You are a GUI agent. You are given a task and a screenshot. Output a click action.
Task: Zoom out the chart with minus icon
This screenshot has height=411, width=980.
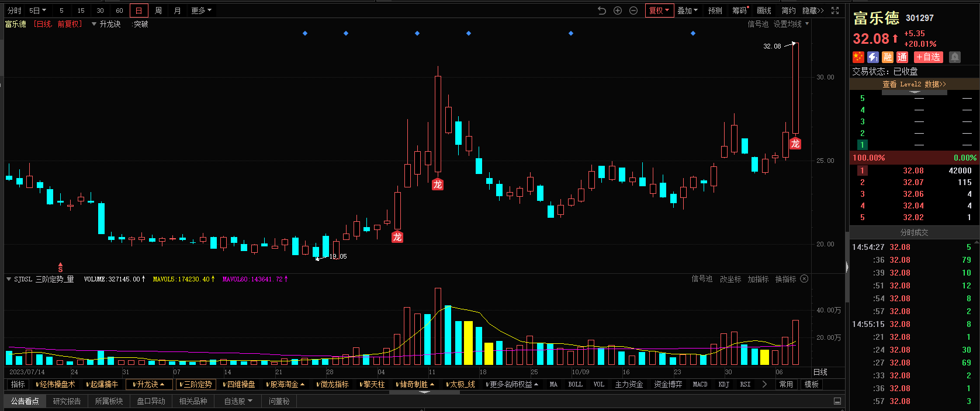coord(633,11)
